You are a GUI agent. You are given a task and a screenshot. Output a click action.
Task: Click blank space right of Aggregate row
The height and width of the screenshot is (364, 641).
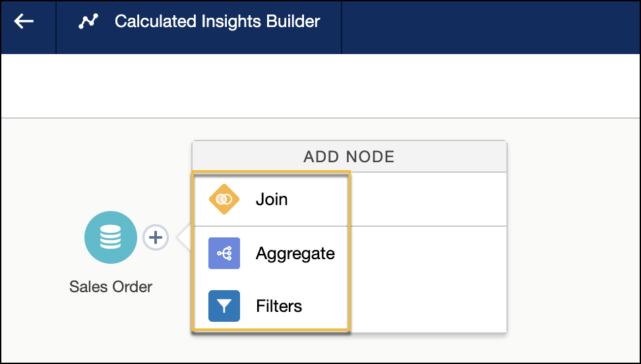pyautogui.click(x=427, y=253)
